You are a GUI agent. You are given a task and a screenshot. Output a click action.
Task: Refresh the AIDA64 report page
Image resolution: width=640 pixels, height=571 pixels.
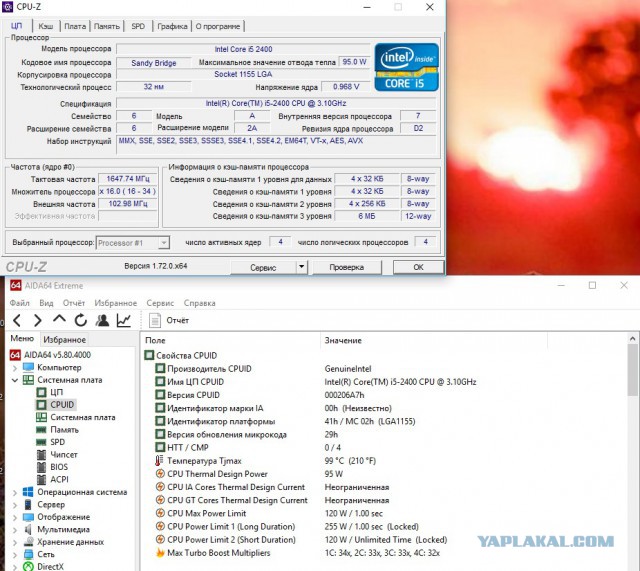tap(81, 320)
